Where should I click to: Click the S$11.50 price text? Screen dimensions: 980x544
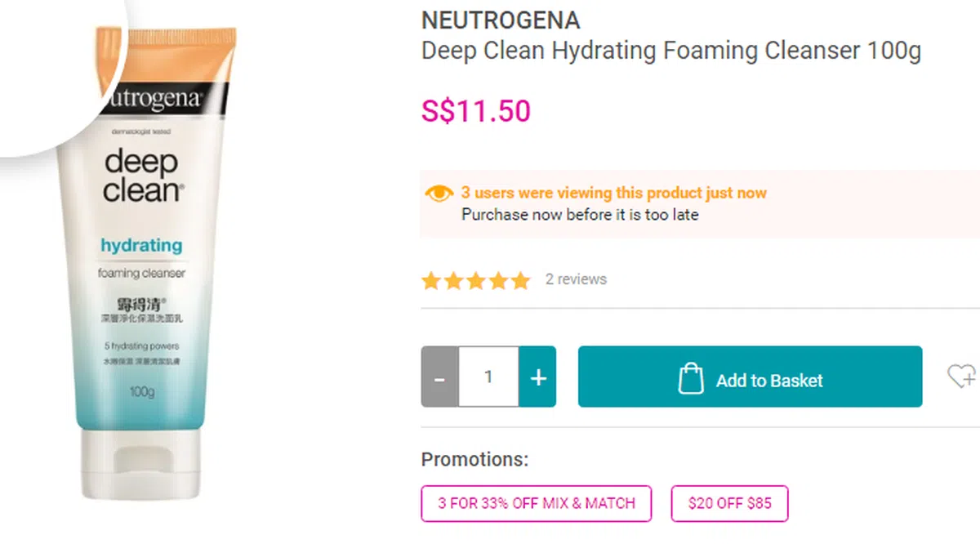[x=475, y=111]
